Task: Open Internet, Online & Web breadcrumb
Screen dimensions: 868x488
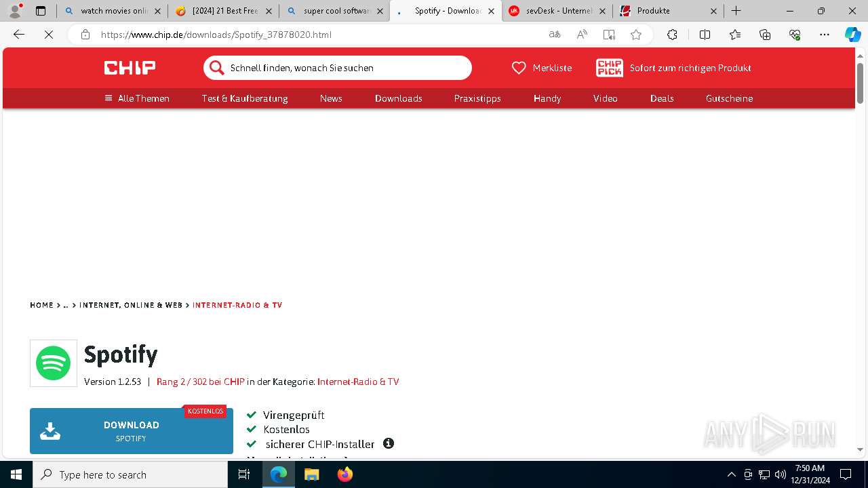Action: [x=131, y=305]
